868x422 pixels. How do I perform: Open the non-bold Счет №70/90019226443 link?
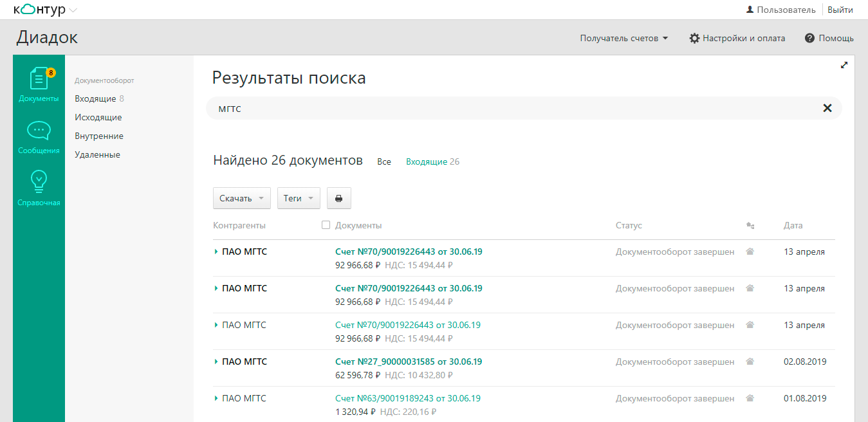point(408,325)
